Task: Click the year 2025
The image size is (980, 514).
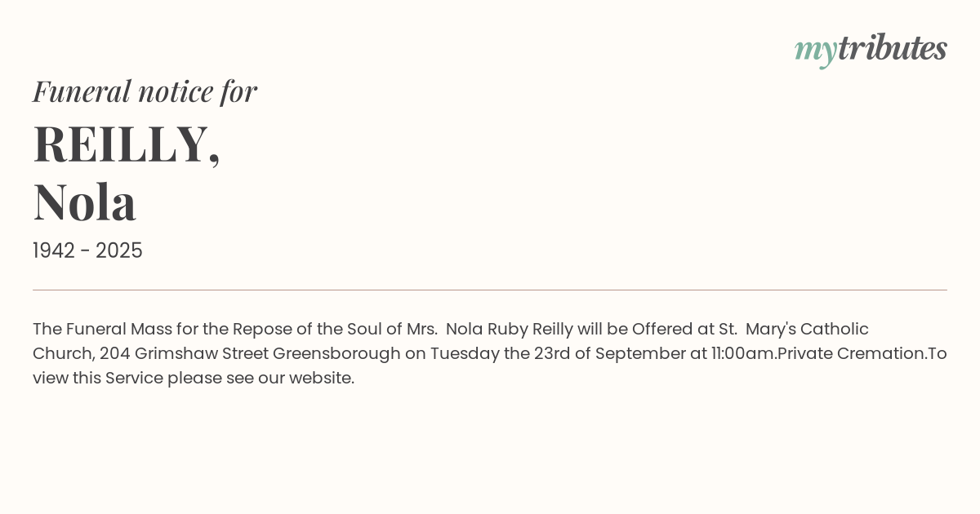Action: pos(119,251)
